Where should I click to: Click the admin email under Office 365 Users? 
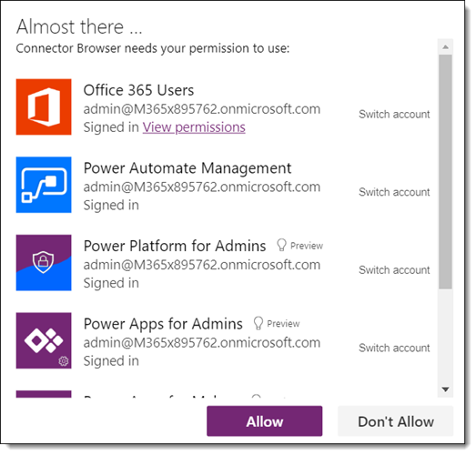pos(202,109)
